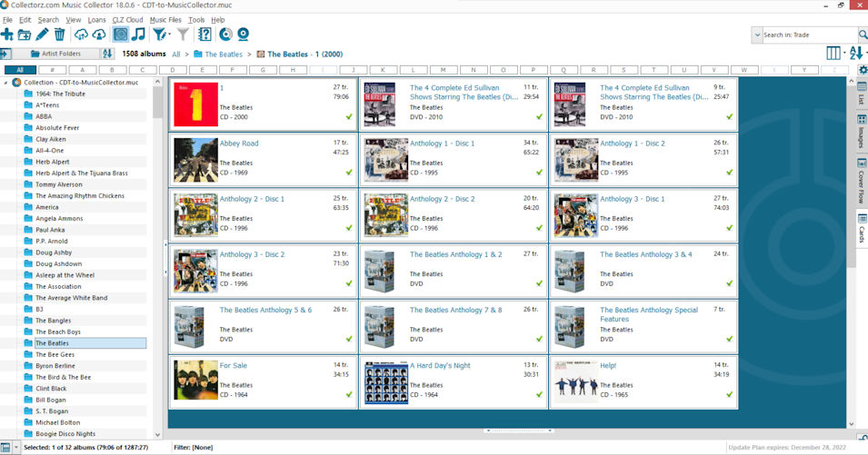Select The Bee Gees folder
This screenshot has width=868, height=455.
click(x=55, y=354)
